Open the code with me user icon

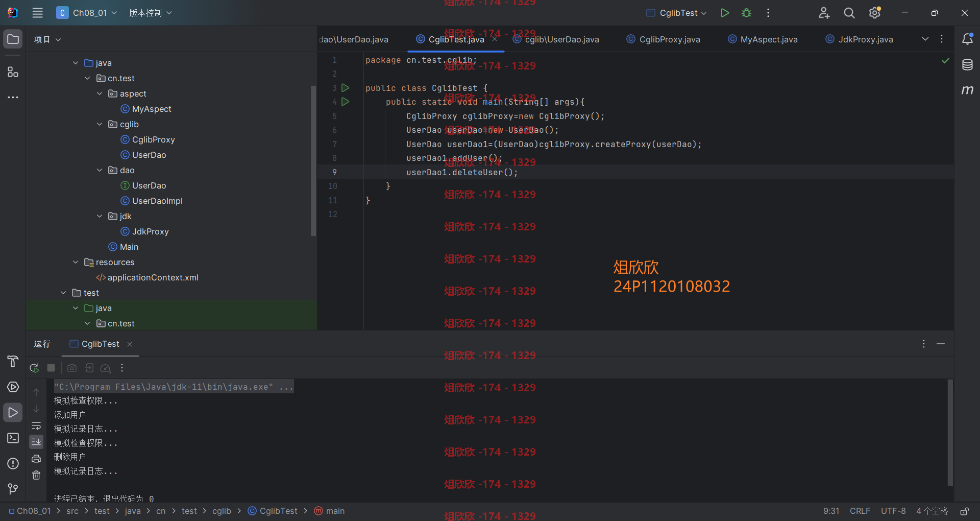(x=824, y=13)
